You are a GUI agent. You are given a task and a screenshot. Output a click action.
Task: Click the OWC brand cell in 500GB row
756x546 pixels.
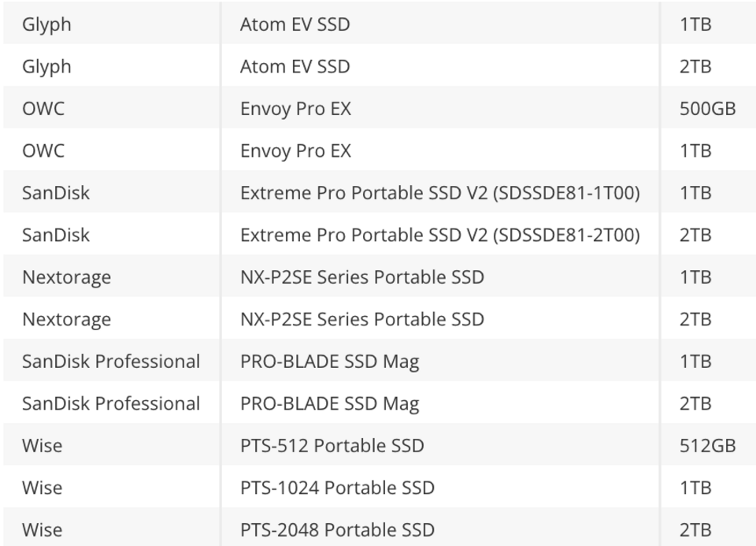43,109
